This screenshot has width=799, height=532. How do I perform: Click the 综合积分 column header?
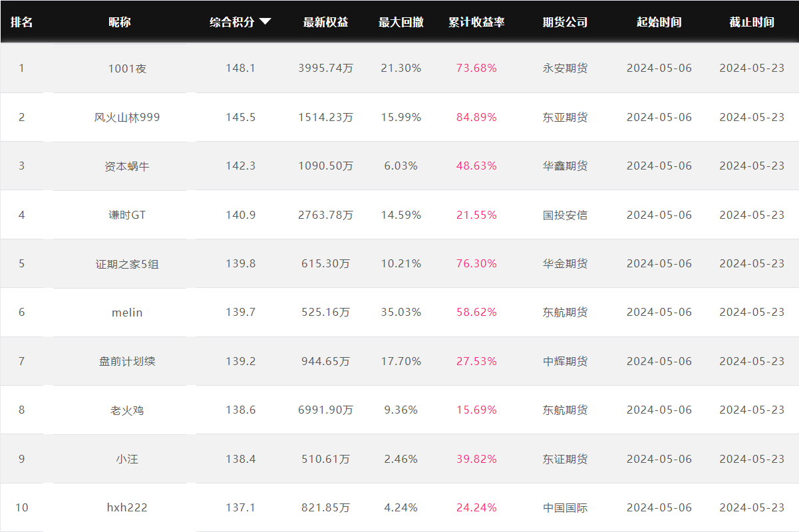[x=232, y=22]
